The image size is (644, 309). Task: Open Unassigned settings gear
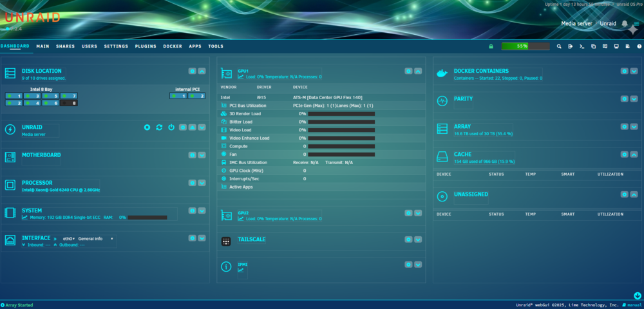pyautogui.click(x=624, y=194)
